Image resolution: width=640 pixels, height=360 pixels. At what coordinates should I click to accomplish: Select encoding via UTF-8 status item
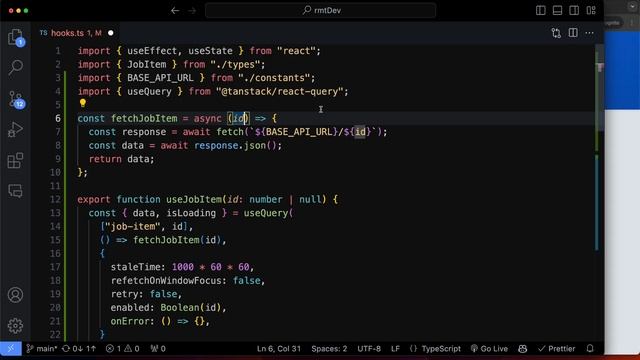coord(369,349)
